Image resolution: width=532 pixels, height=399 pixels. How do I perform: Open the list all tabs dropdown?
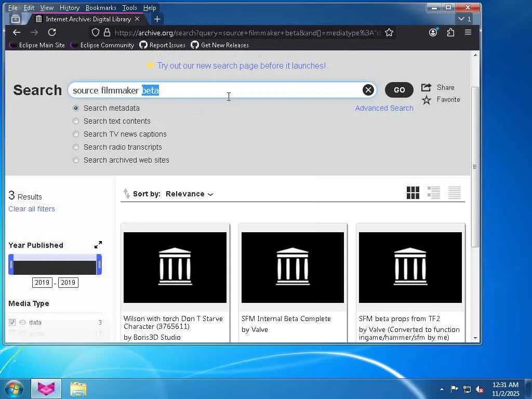point(464,19)
